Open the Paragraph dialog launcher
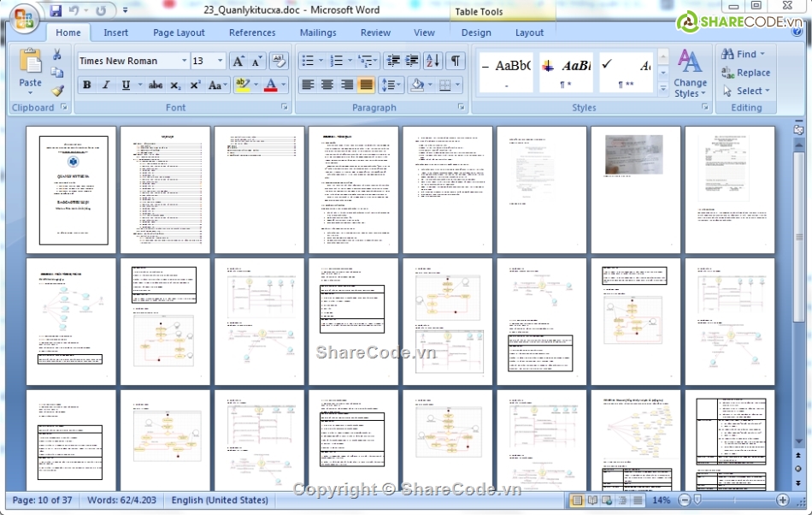Image resolution: width=812 pixels, height=515 pixels. [461, 107]
